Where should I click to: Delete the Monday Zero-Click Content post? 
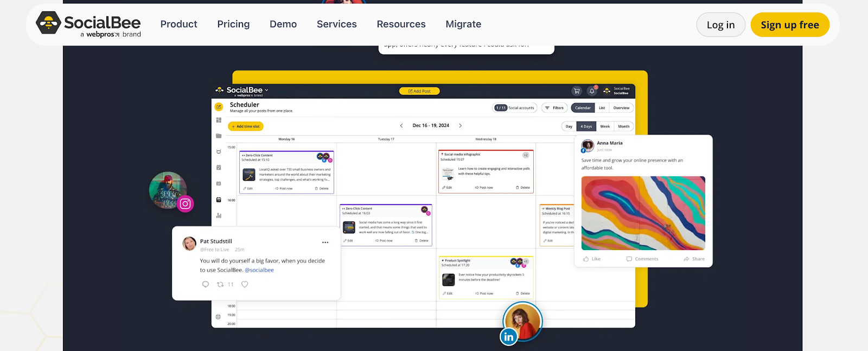tap(322, 189)
